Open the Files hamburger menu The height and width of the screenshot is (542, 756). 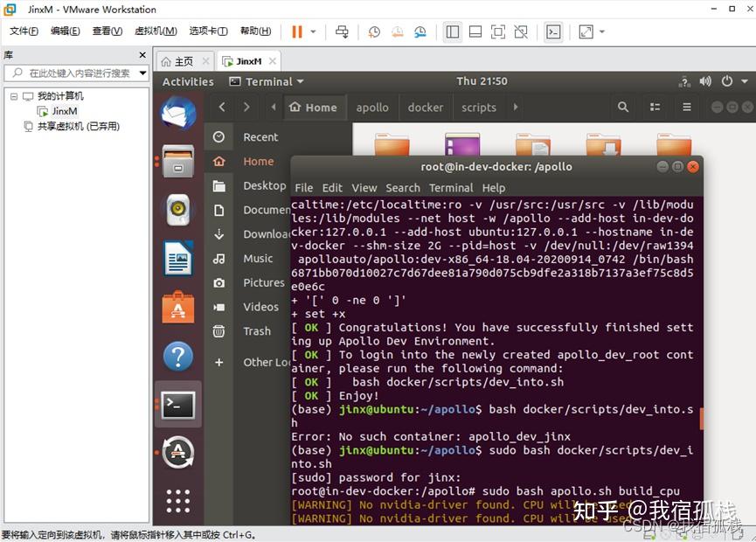tap(687, 107)
